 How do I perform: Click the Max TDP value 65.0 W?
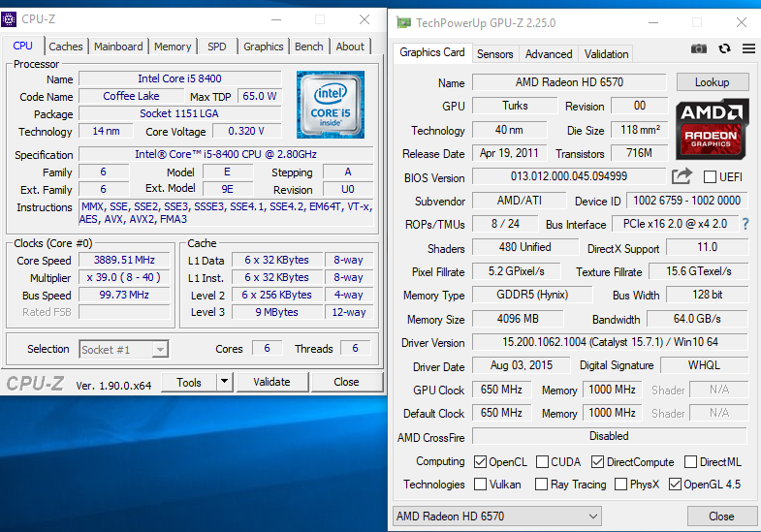tap(260, 96)
